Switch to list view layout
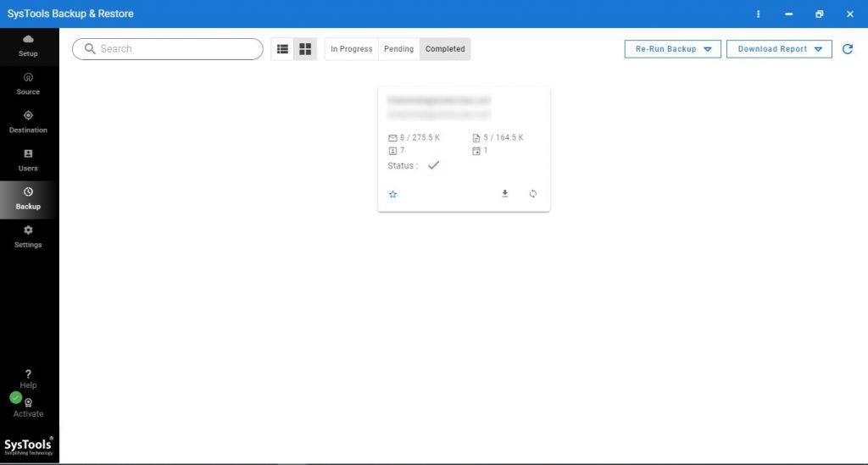 282,48
